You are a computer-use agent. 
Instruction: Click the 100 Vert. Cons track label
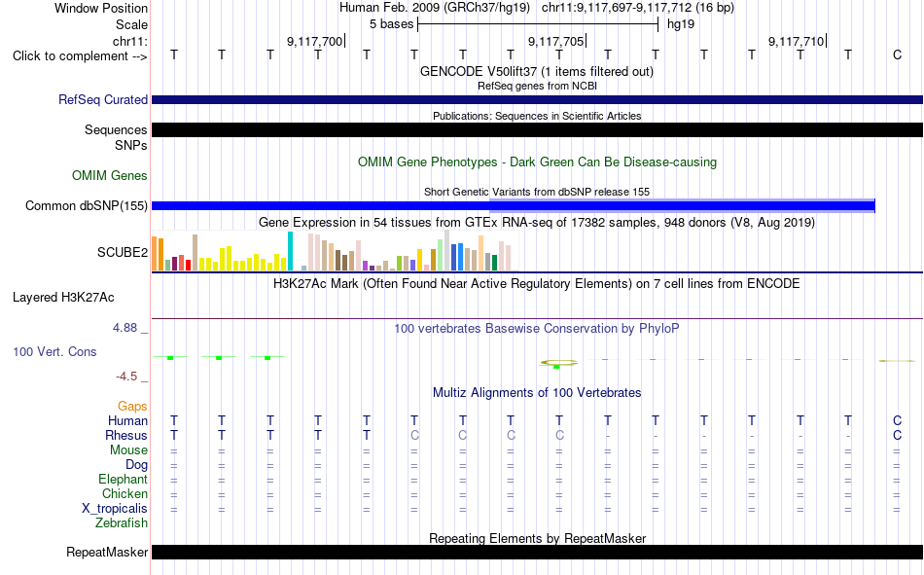point(54,351)
